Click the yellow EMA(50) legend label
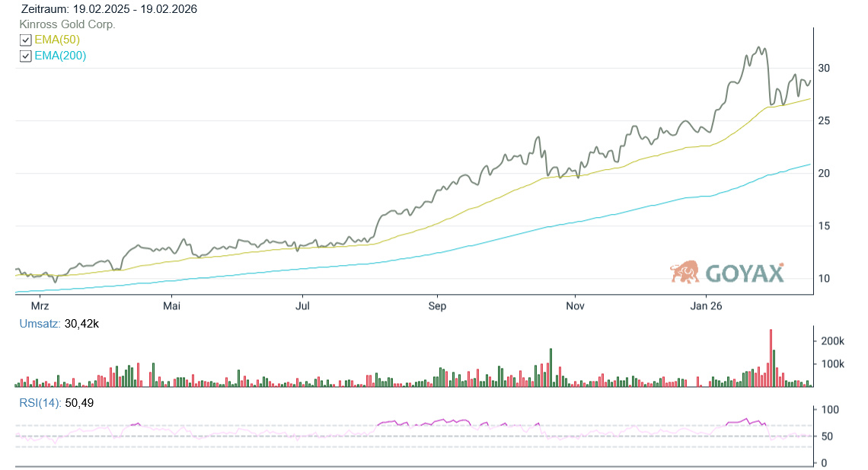The height and width of the screenshot is (470, 868). click(57, 40)
